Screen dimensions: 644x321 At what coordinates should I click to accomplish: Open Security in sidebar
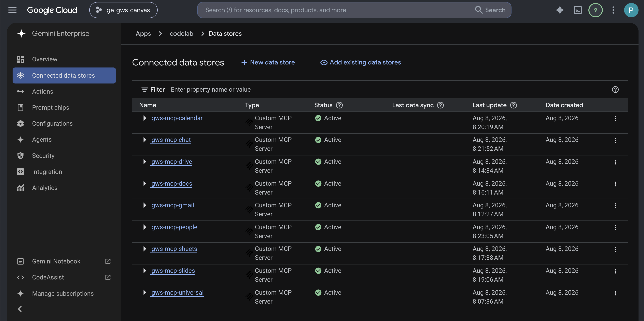click(x=64, y=155)
